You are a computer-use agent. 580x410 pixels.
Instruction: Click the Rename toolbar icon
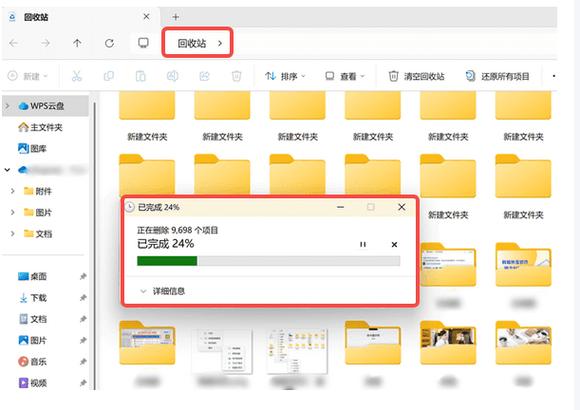(x=172, y=76)
